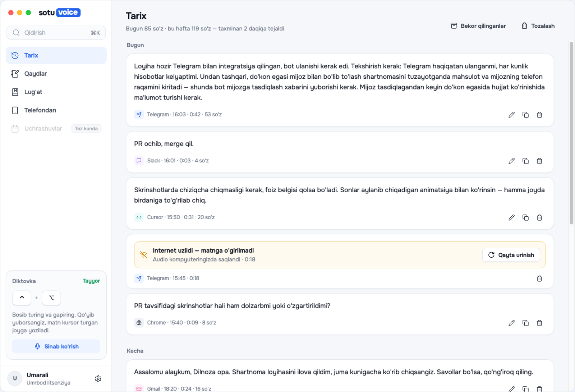Click Tozalash to clear history

tap(538, 26)
